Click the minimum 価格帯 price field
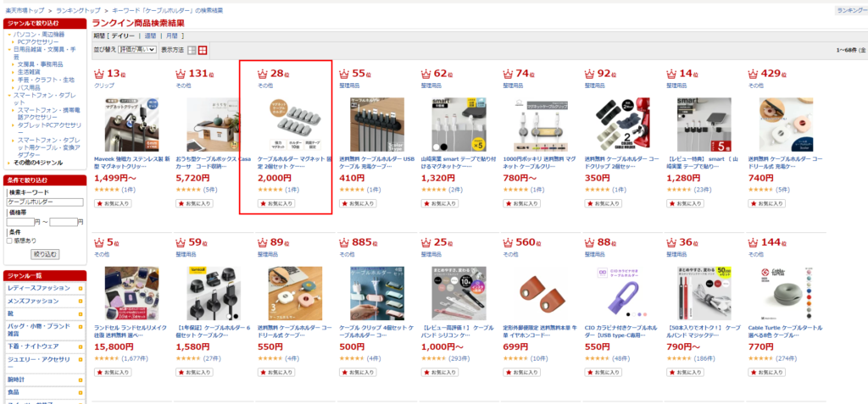868x404 pixels. [x=20, y=222]
